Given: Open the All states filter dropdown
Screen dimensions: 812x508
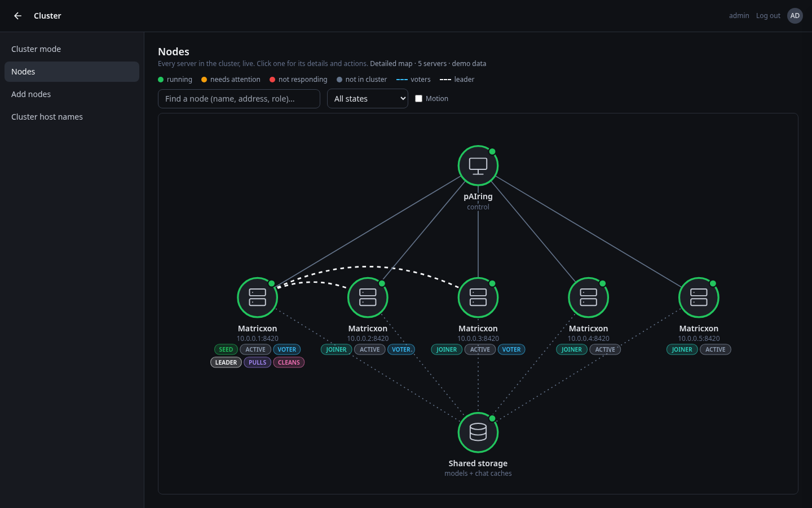Looking at the screenshot, I should click(x=368, y=99).
